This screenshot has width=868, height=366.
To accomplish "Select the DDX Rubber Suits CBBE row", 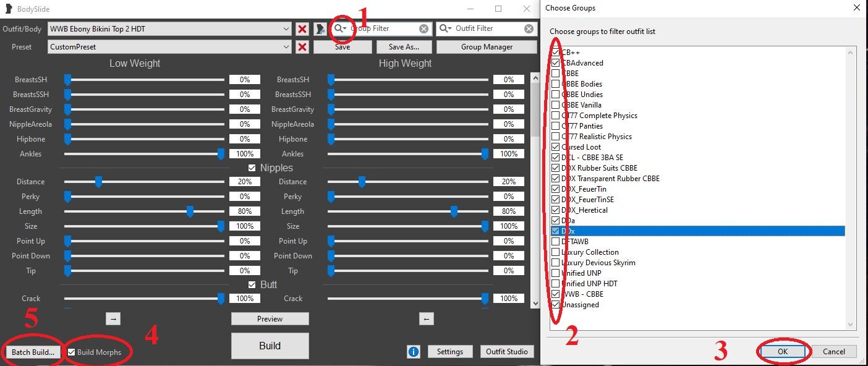I will (697, 168).
